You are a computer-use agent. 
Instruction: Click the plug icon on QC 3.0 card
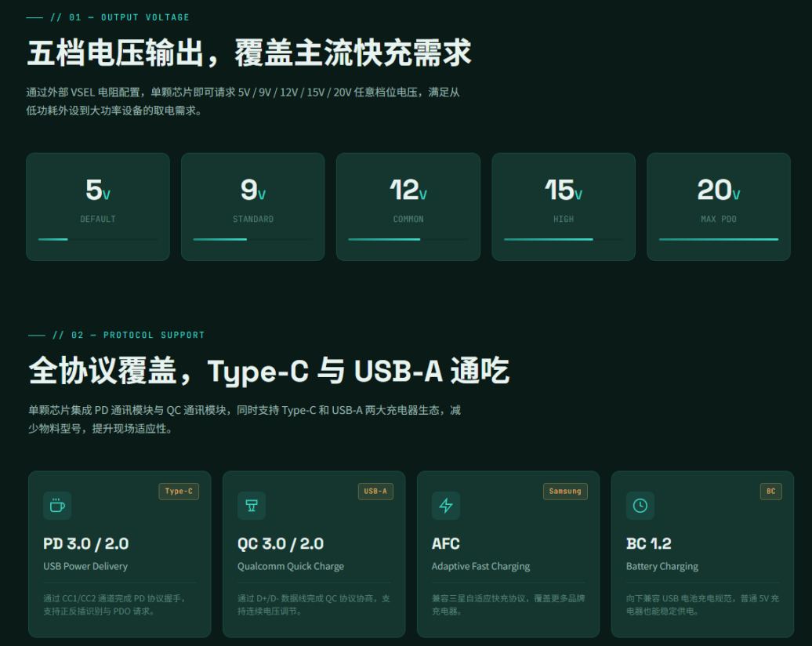[252, 506]
